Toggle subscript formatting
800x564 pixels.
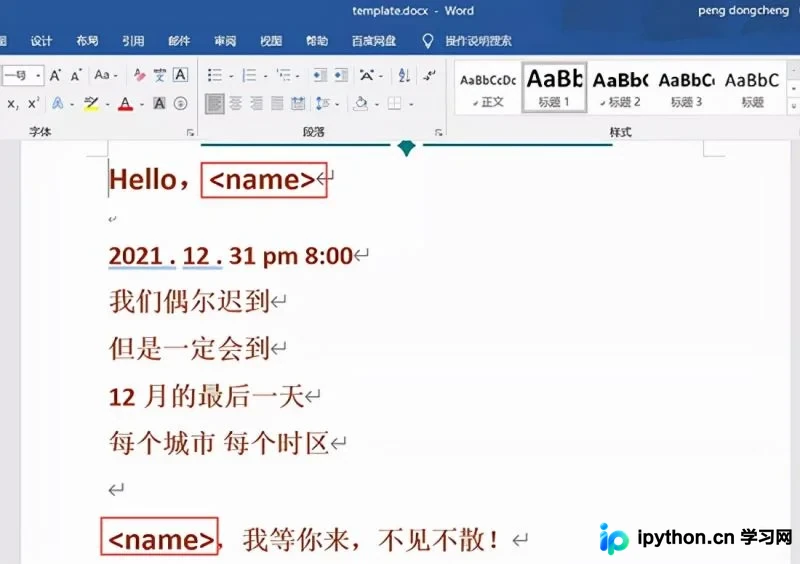(13, 104)
